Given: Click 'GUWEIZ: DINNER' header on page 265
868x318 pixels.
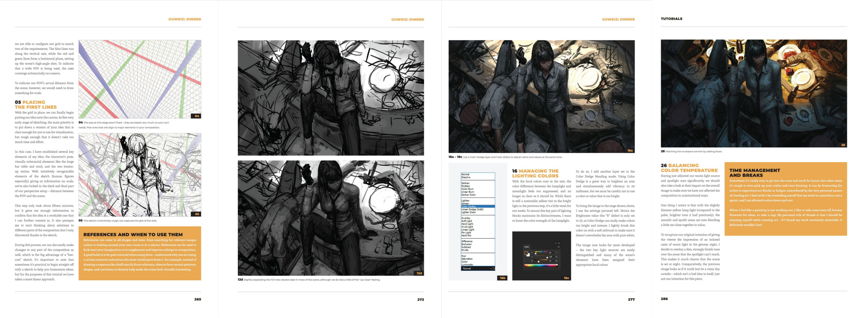Looking at the screenshot, I should pyautogui.click(x=185, y=19).
